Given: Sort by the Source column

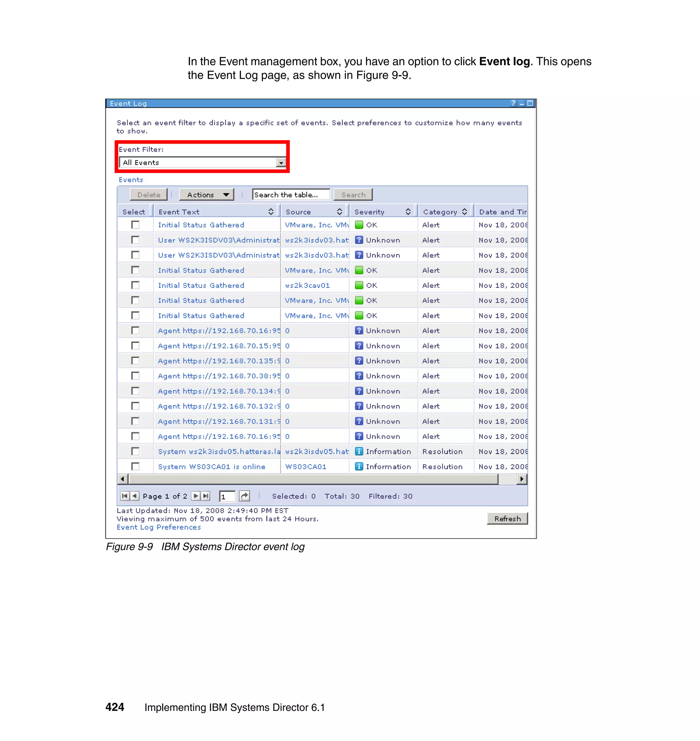Looking at the screenshot, I should coord(339,212).
